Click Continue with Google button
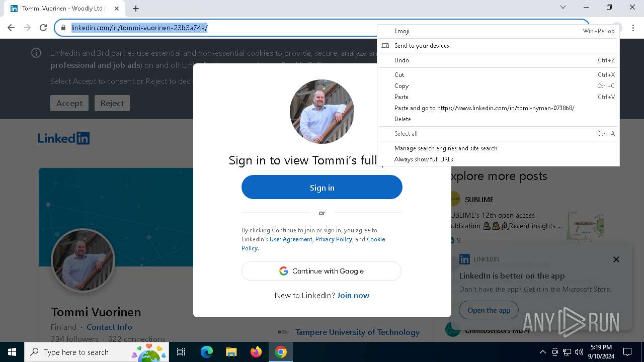 pos(321,271)
